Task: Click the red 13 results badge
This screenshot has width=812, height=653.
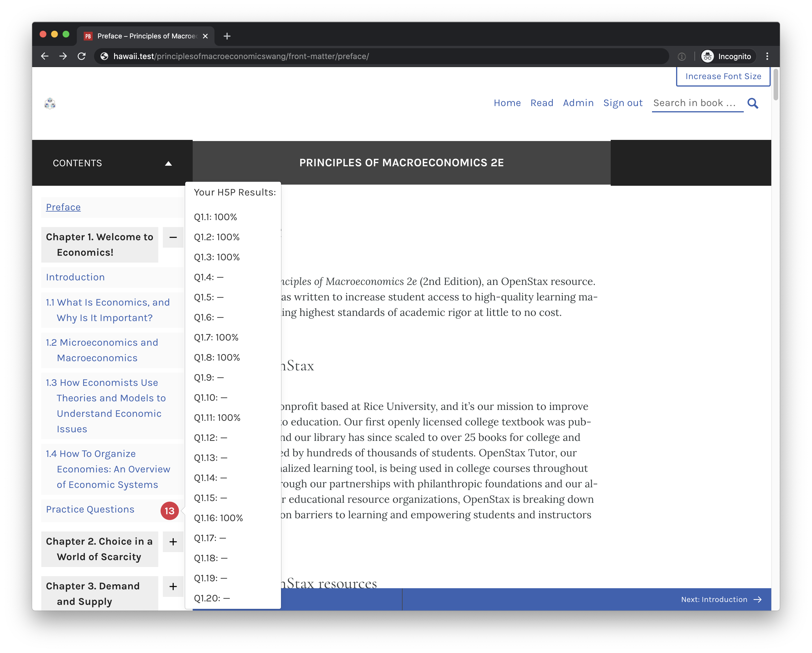Action: (169, 511)
